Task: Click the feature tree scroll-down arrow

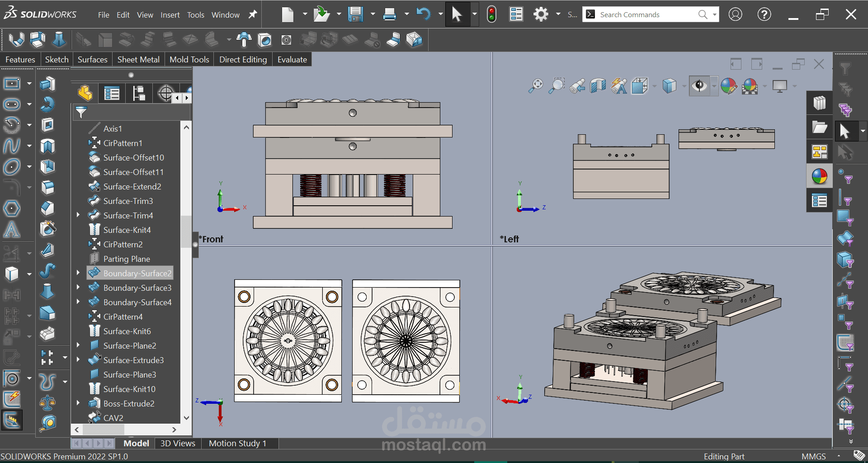Action: [186, 418]
